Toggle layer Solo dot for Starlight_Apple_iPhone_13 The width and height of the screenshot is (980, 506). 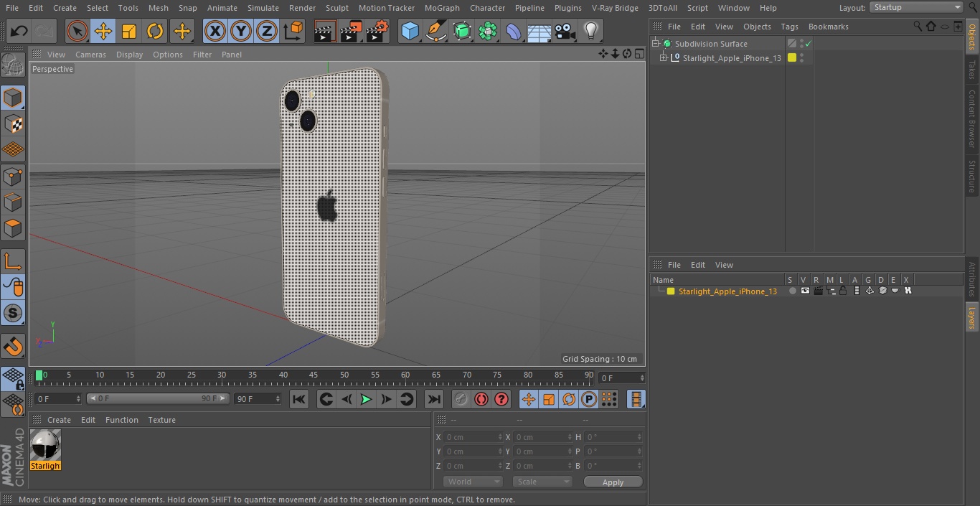[x=792, y=291]
